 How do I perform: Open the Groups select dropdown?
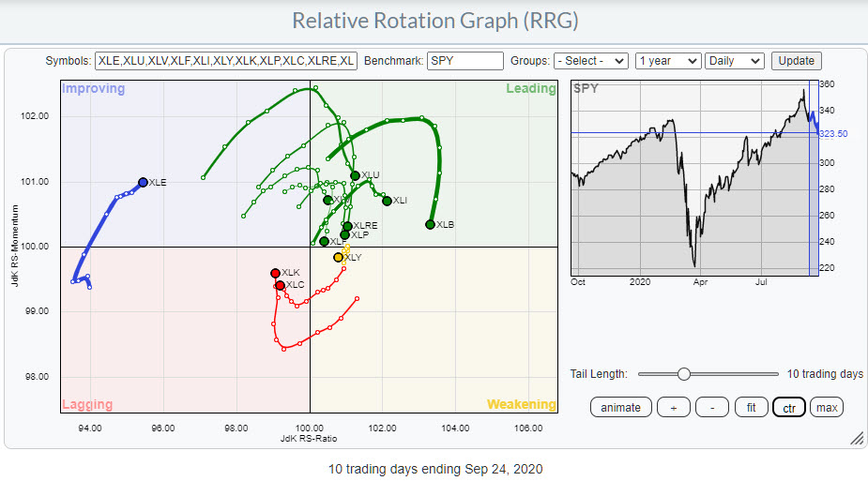tap(590, 61)
